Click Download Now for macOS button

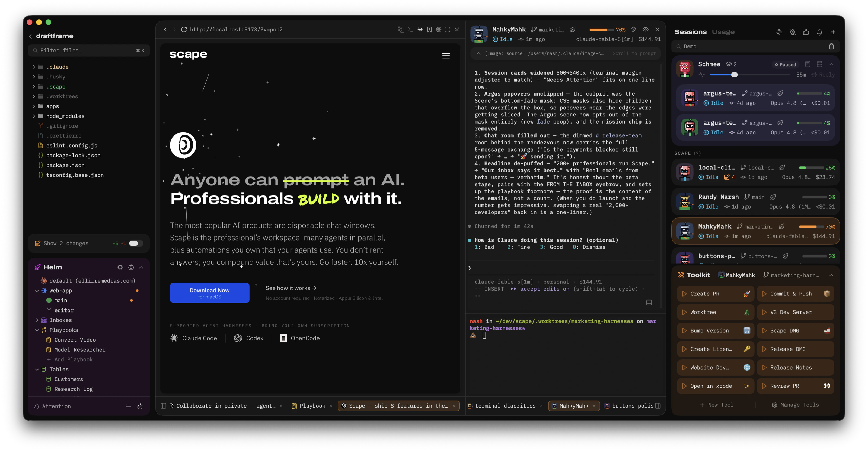tap(210, 293)
